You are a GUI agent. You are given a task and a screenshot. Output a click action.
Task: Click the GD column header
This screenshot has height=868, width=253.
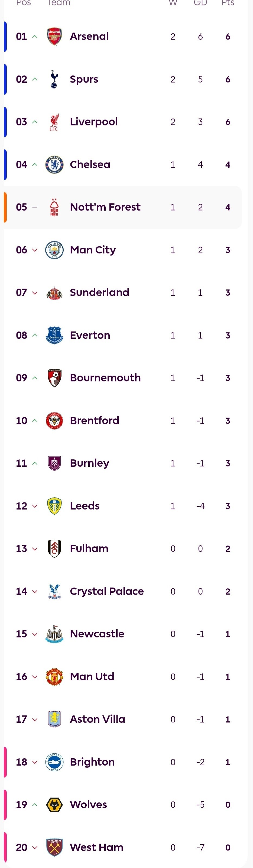pos(200,3)
